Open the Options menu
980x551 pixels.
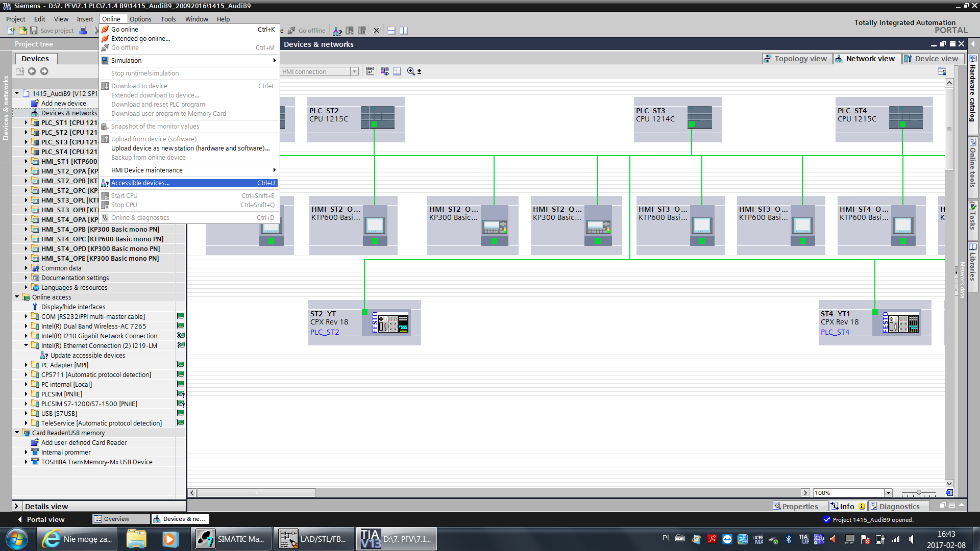[x=140, y=19]
